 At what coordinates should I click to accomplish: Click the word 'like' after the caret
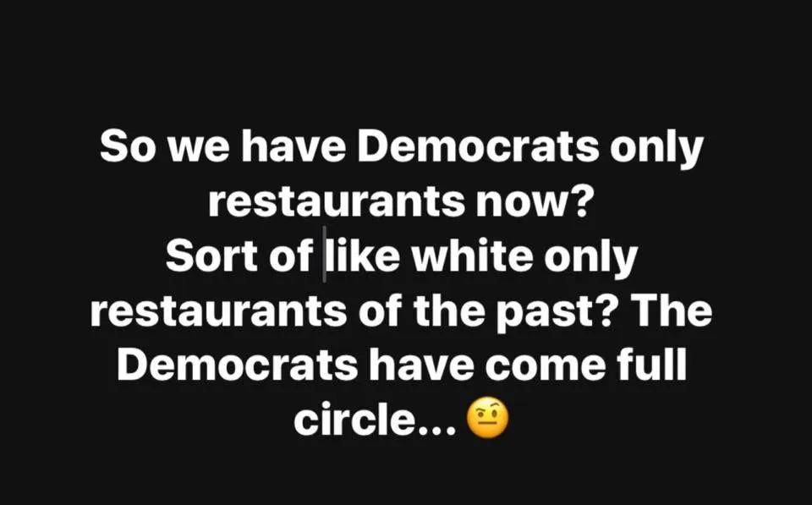pyautogui.click(x=364, y=255)
